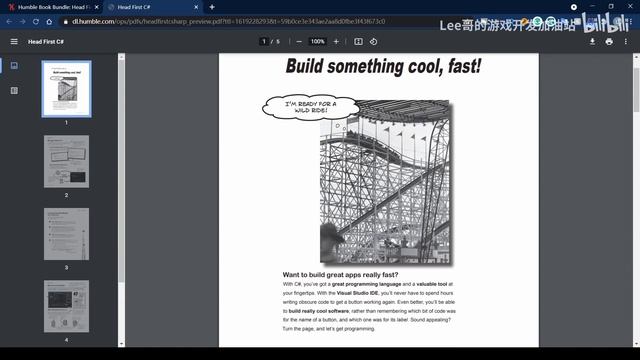Go back in browser history
Viewport: 640px width, 360px height.
pyautogui.click(x=9, y=22)
